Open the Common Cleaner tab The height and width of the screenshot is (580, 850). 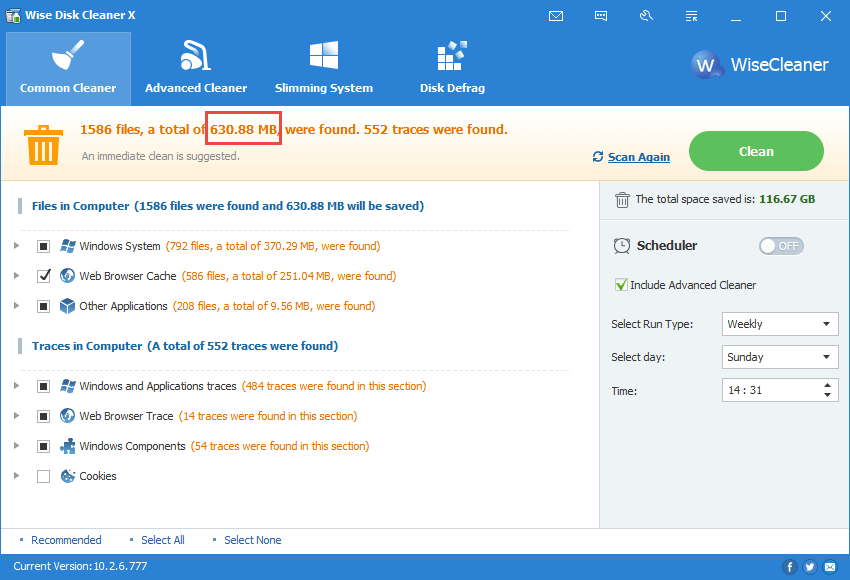click(x=68, y=69)
